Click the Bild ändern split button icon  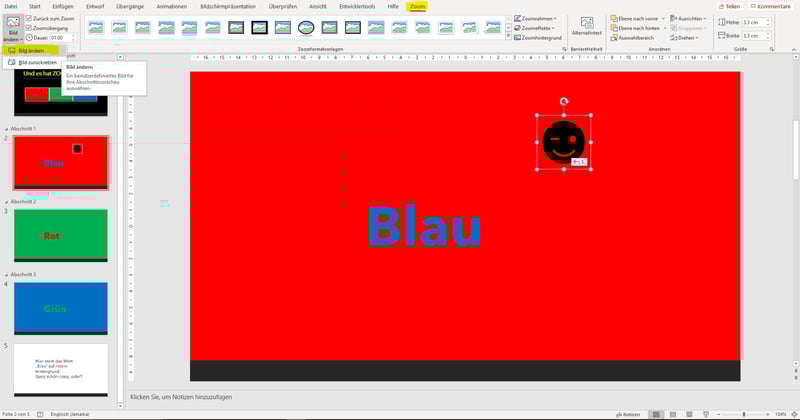click(13, 22)
